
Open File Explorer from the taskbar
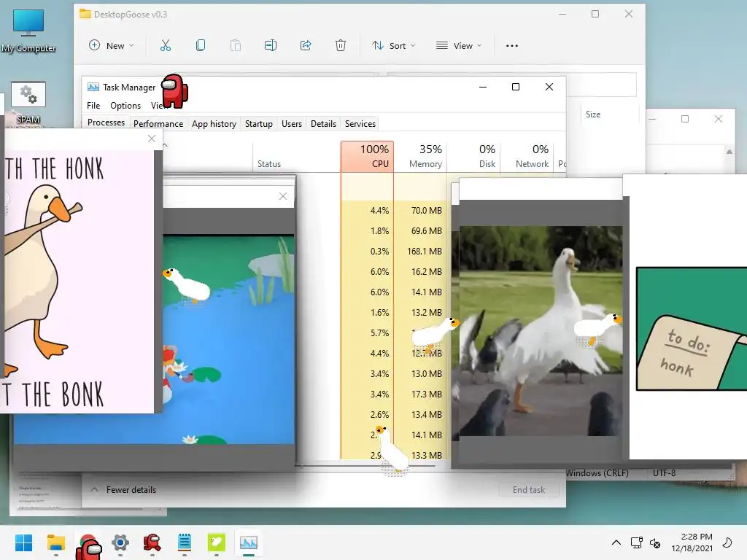(x=56, y=542)
